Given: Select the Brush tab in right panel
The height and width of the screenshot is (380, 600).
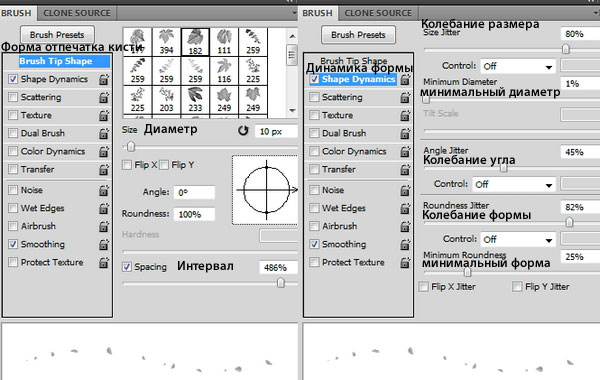Looking at the screenshot, I should (x=318, y=13).
